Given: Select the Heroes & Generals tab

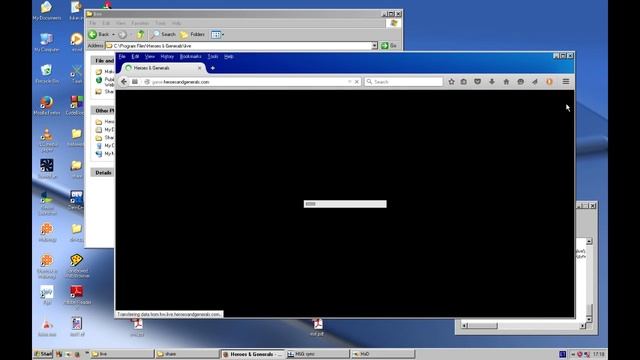Looking at the screenshot, I should pos(162,68).
